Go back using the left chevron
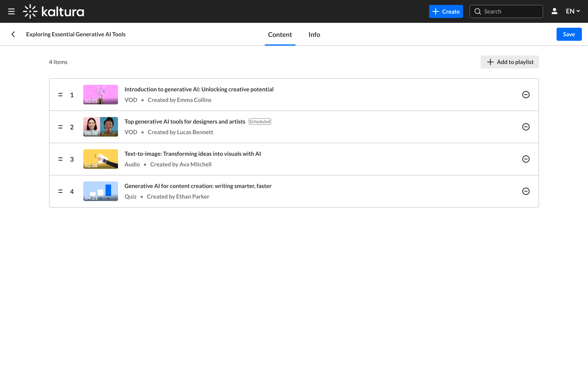This screenshot has width=588, height=367. tap(13, 34)
